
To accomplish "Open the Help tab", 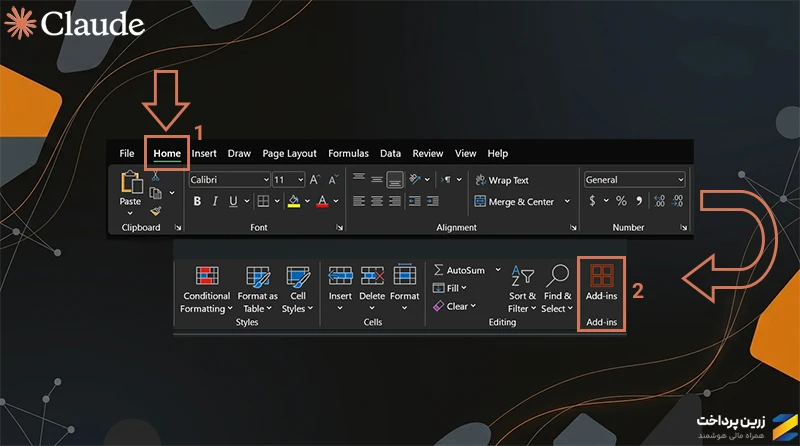I will click(x=497, y=154).
